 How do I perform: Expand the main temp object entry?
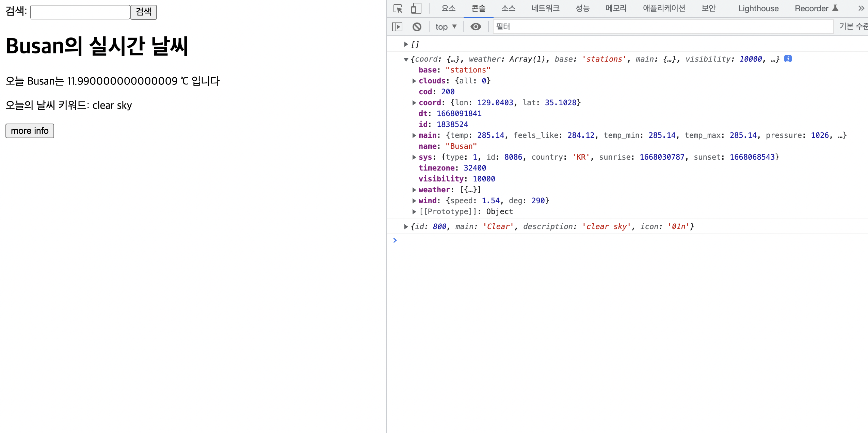[414, 135]
